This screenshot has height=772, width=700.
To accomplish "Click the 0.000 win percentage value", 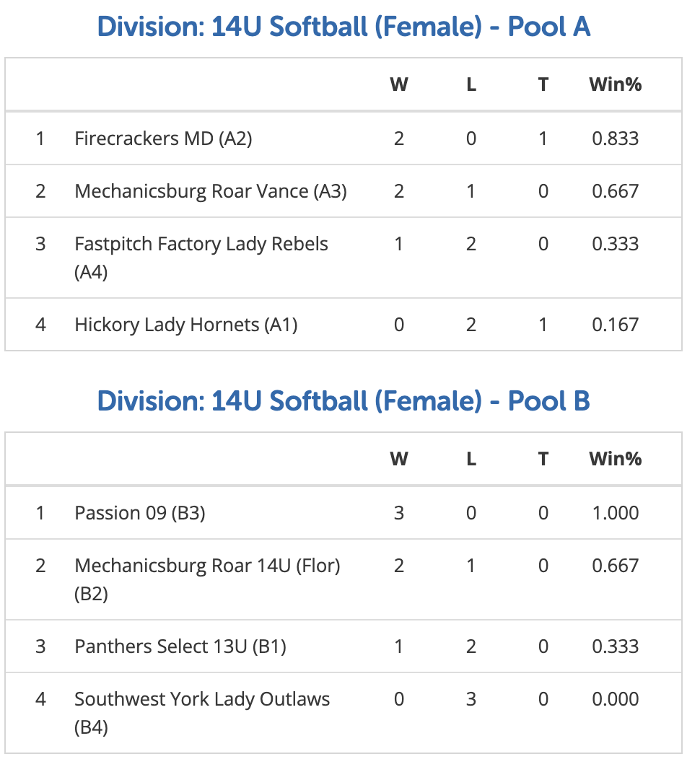I will [616, 699].
